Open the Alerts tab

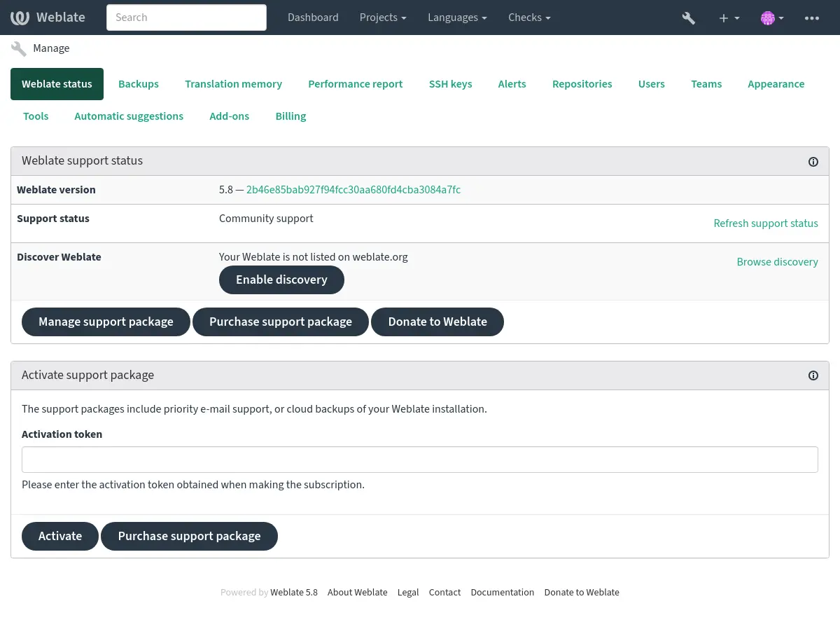512,84
